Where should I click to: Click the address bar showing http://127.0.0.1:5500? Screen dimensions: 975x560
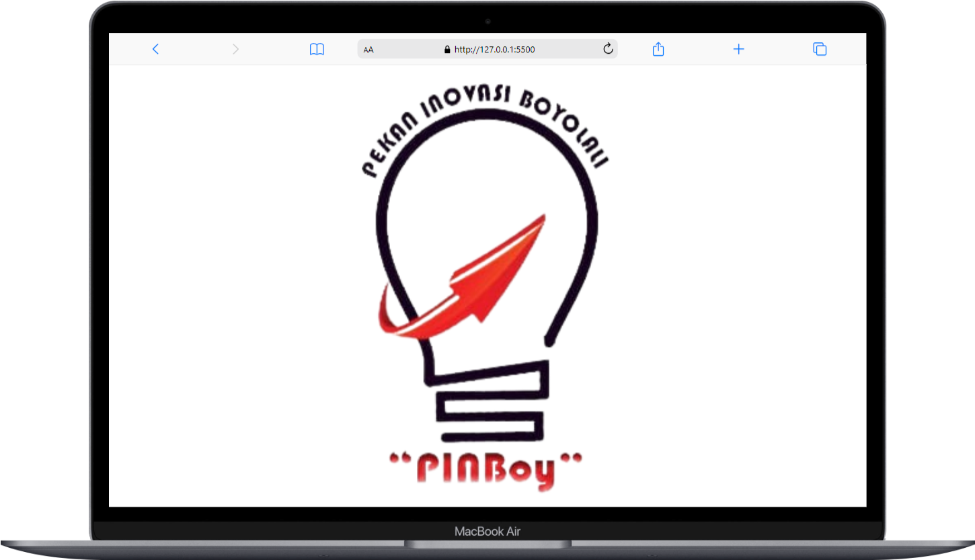487,49
